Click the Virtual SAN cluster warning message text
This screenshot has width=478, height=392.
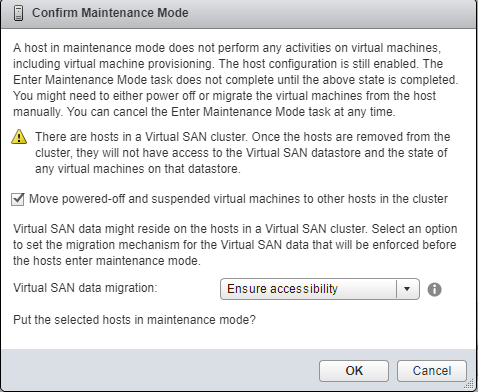pos(243,153)
